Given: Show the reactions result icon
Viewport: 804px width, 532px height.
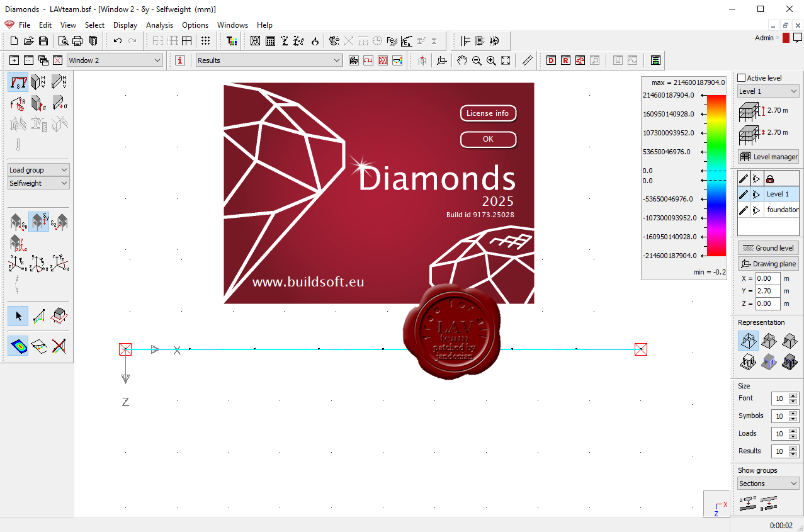Looking at the screenshot, I should click(18, 103).
